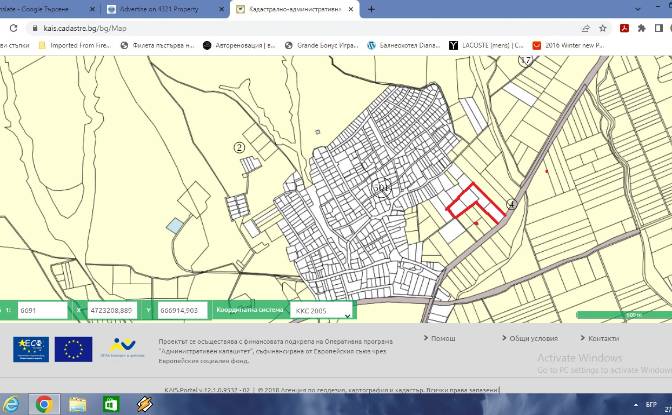Open the Филета пъстърва bookmark
This screenshot has width=672, height=415.
[157, 45]
